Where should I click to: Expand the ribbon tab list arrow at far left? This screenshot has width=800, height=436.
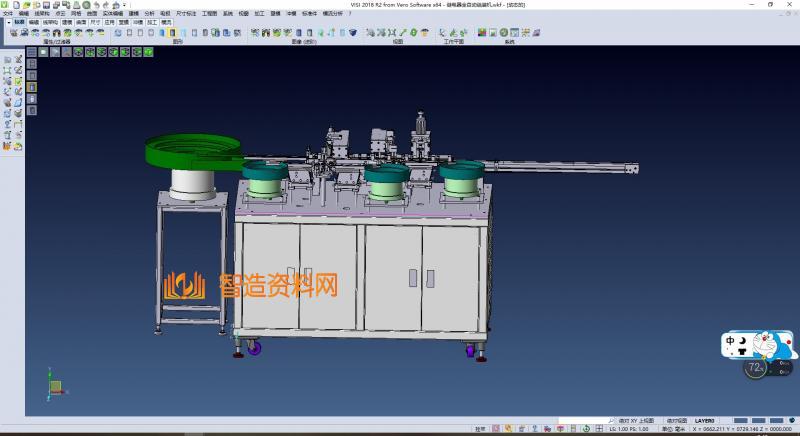coord(7,20)
